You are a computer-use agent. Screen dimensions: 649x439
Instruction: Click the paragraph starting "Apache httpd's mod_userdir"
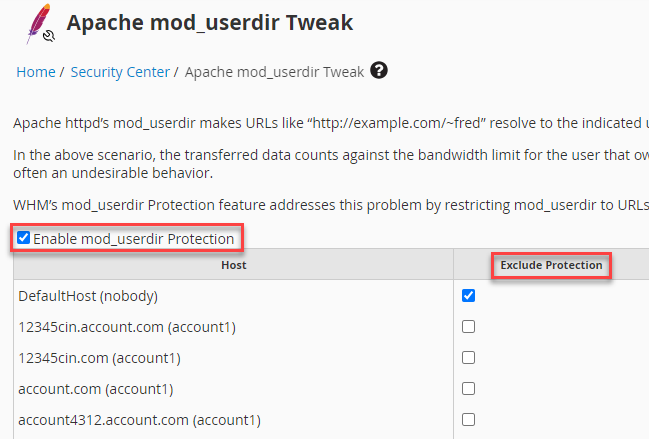coord(330,124)
